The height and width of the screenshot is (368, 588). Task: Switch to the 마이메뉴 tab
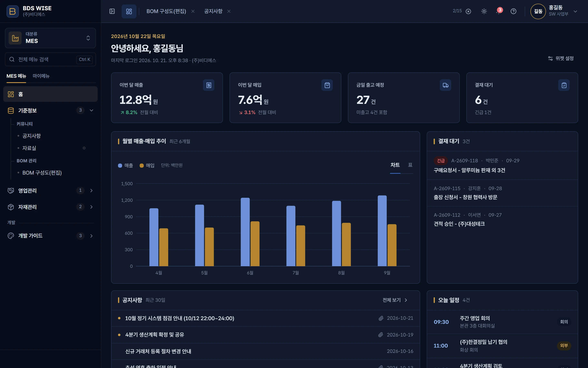(x=41, y=76)
